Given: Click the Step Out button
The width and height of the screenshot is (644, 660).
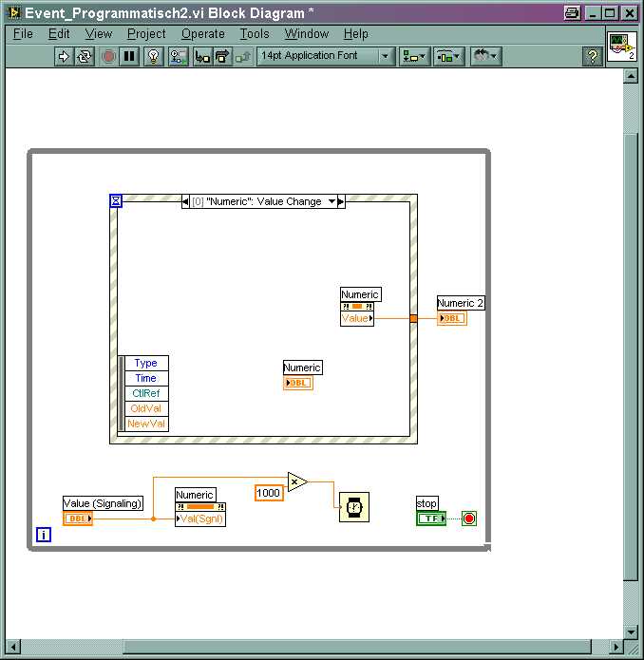Looking at the screenshot, I should point(243,56).
